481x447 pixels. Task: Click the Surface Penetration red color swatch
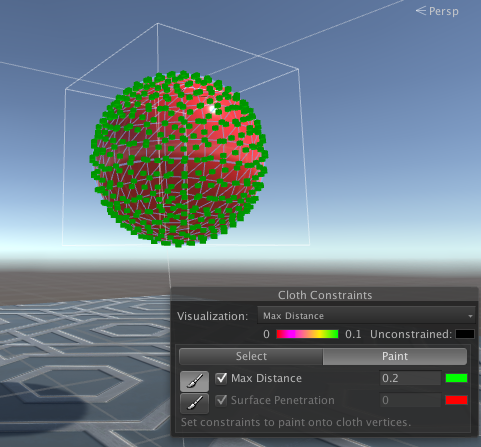tap(456, 400)
